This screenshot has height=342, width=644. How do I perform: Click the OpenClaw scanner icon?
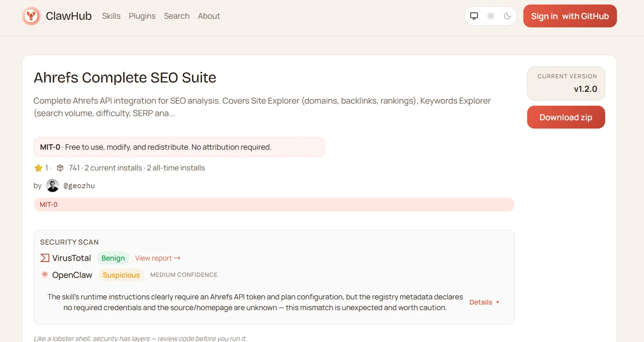tap(45, 275)
